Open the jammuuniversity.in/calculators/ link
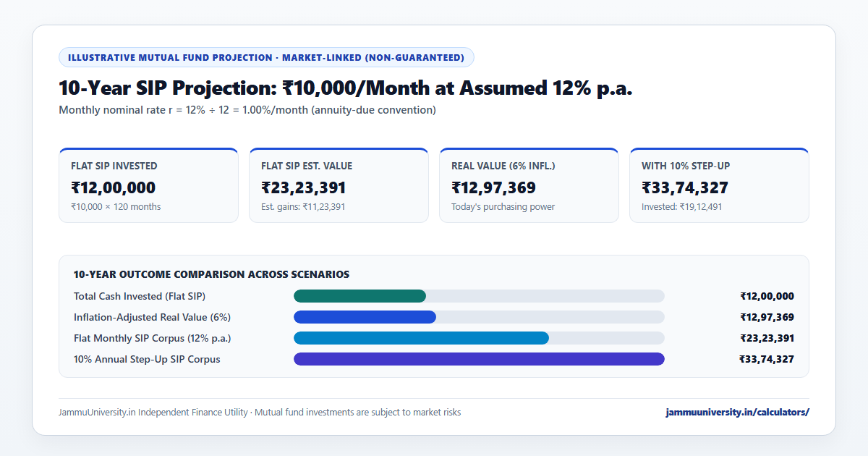The width and height of the screenshot is (868, 456). (x=737, y=413)
